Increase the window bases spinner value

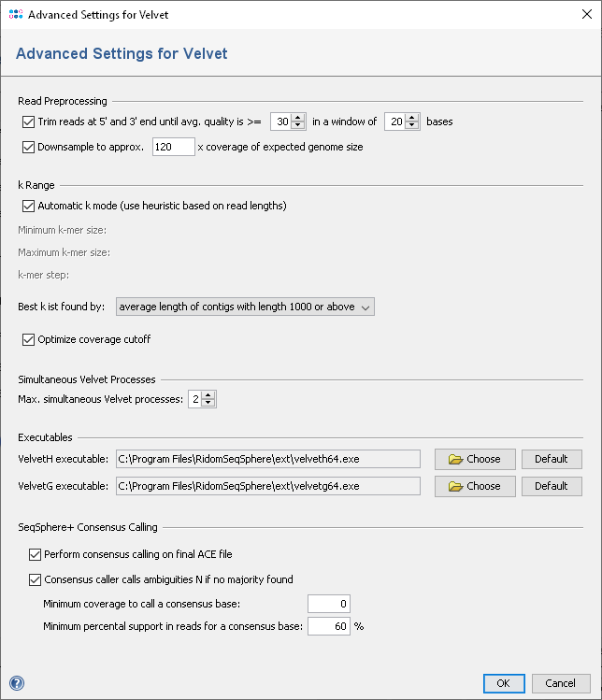click(x=413, y=117)
